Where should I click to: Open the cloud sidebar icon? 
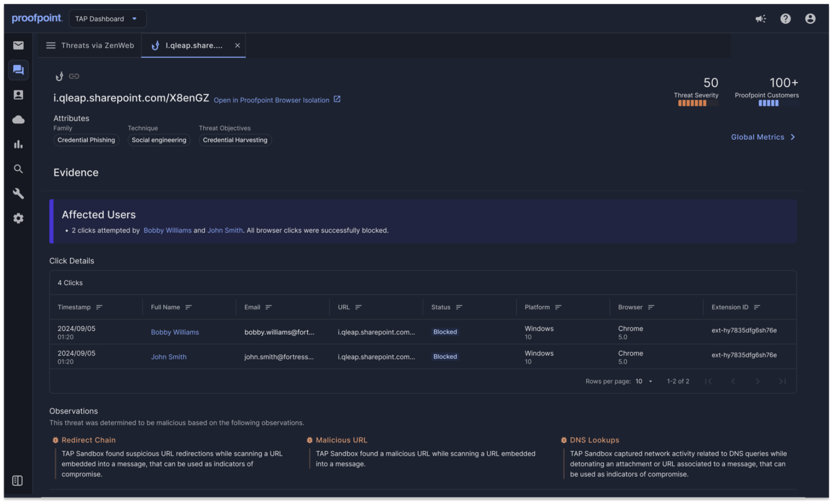tap(18, 120)
